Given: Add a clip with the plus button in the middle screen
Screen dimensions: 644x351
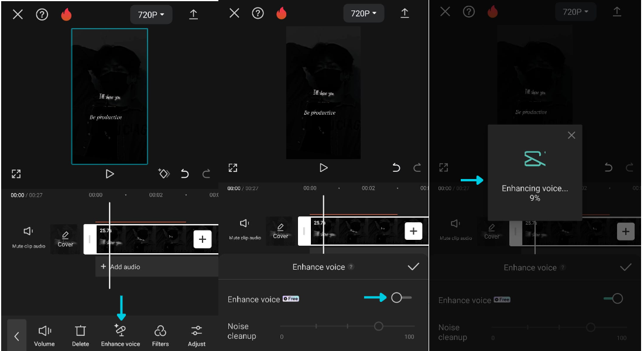Looking at the screenshot, I should 413,231.
